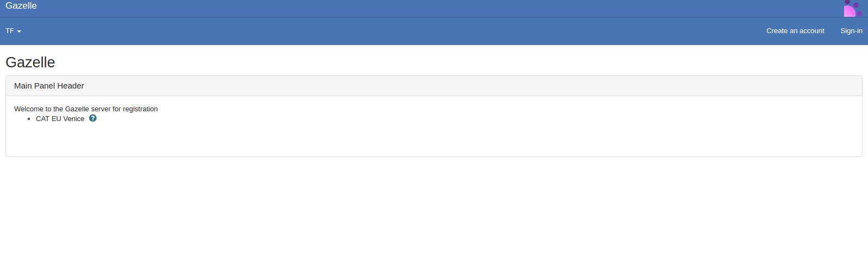Click the large Gazelle page heading
868x266 pixels.
(x=30, y=62)
